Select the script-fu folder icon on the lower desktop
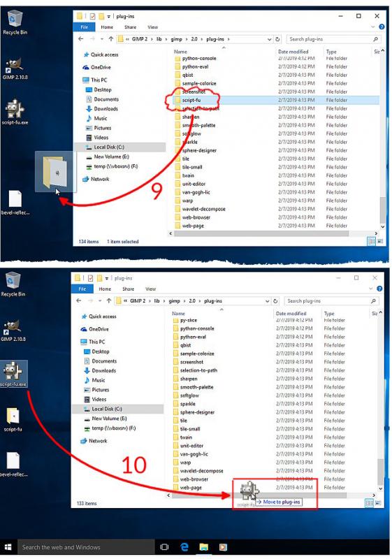The width and height of the screenshot is (392, 559). click(x=13, y=420)
